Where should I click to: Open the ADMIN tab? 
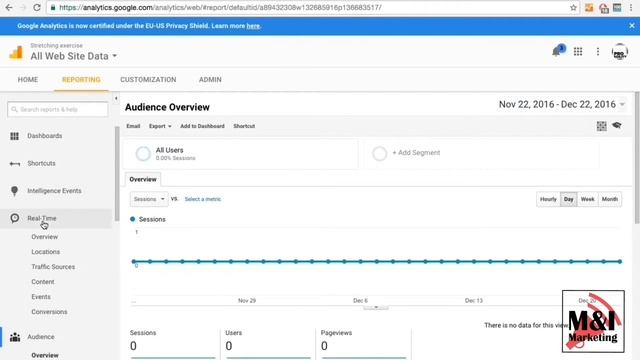click(210, 80)
